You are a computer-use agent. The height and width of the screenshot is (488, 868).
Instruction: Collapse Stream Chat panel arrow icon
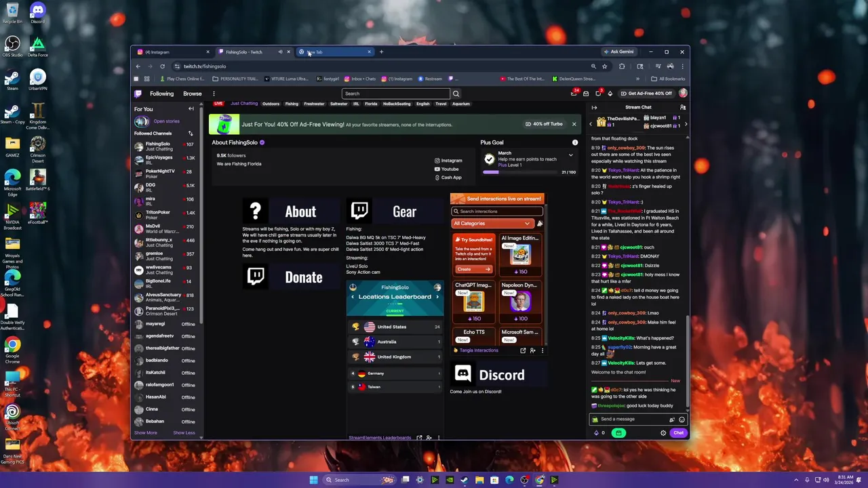594,107
